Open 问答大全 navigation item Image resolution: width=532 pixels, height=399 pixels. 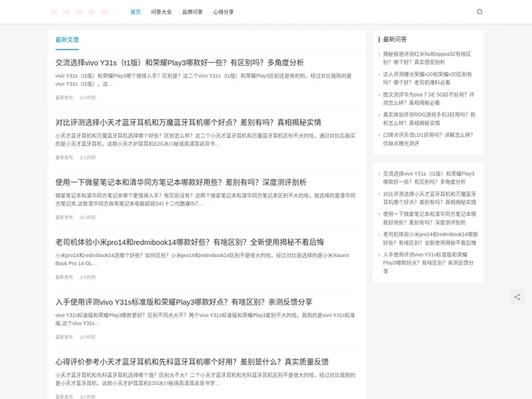click(x=161, y=12)
